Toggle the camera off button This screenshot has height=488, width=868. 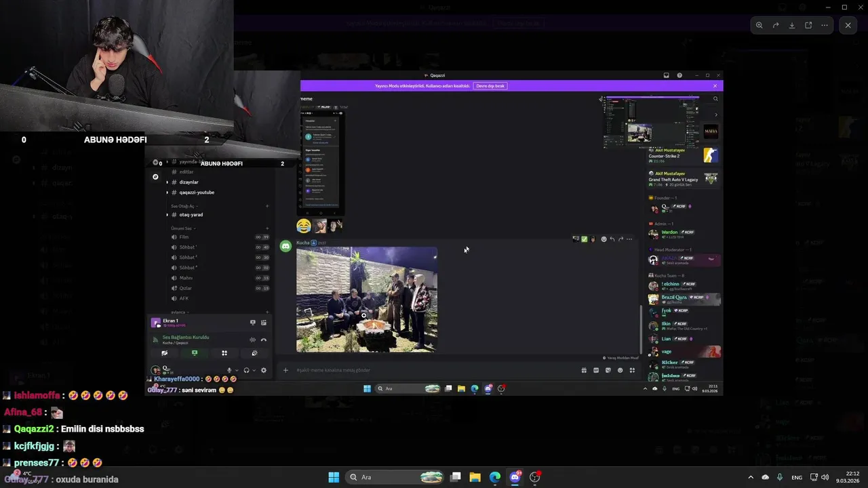[x=164, y=353]
